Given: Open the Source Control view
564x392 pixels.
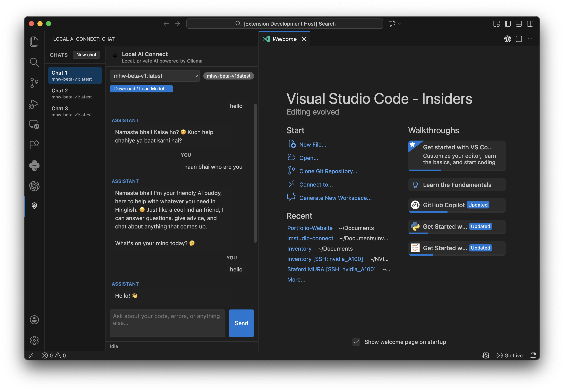Looking at the screenshot, I should coord(34,83).
